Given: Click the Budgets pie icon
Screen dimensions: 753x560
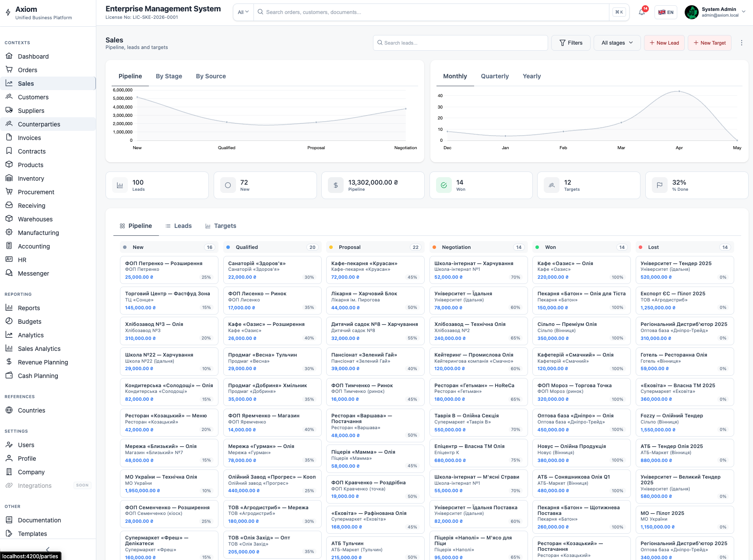Looking at the screenshot, I should (x=9, y=321).
